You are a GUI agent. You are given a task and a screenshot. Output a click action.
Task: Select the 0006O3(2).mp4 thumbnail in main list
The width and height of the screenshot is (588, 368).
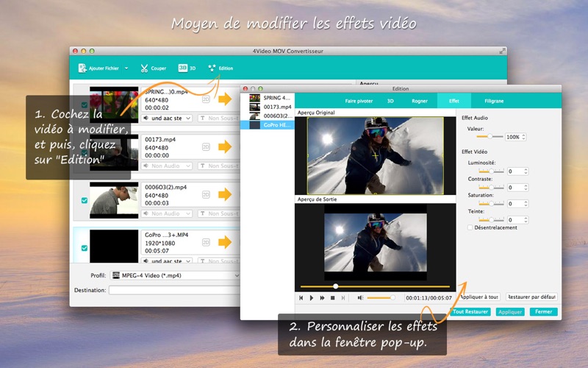click(114, 200)
